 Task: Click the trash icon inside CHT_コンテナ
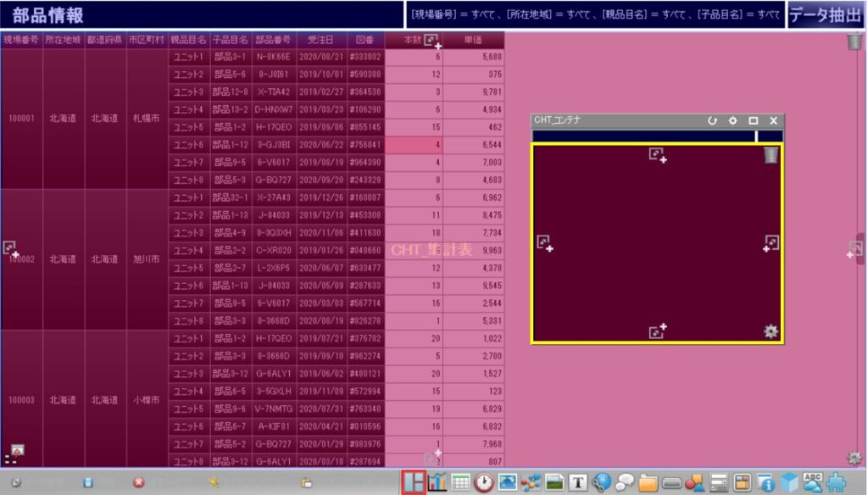[770, 154]
